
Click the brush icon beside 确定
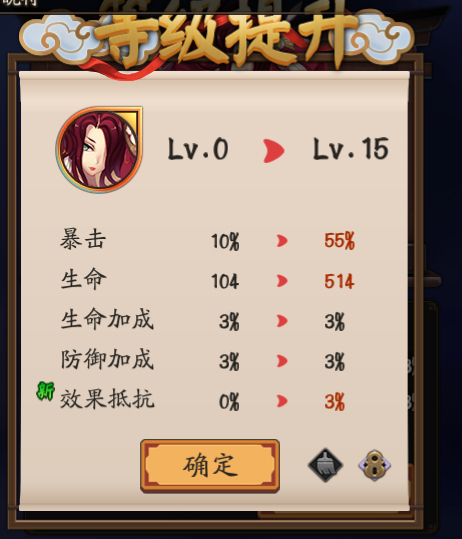tap(325, 465)
